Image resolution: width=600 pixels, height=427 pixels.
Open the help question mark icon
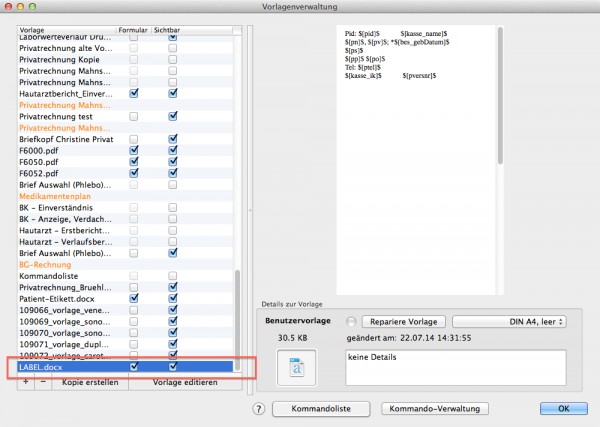tap(259, 409)
